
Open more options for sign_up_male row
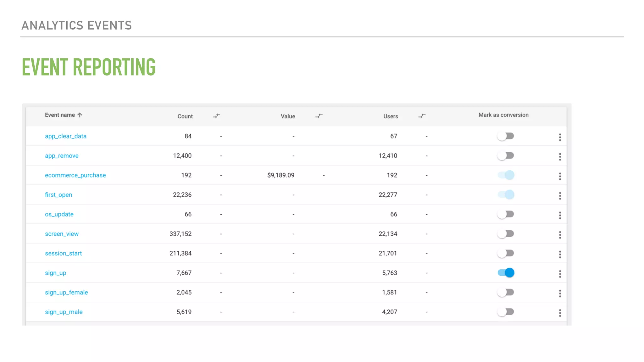(560, 313)
